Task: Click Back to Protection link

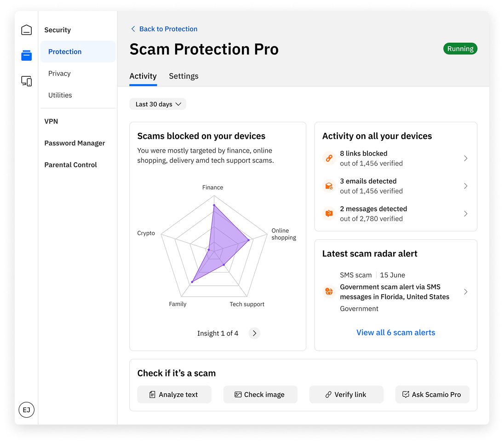Action: 168,29
